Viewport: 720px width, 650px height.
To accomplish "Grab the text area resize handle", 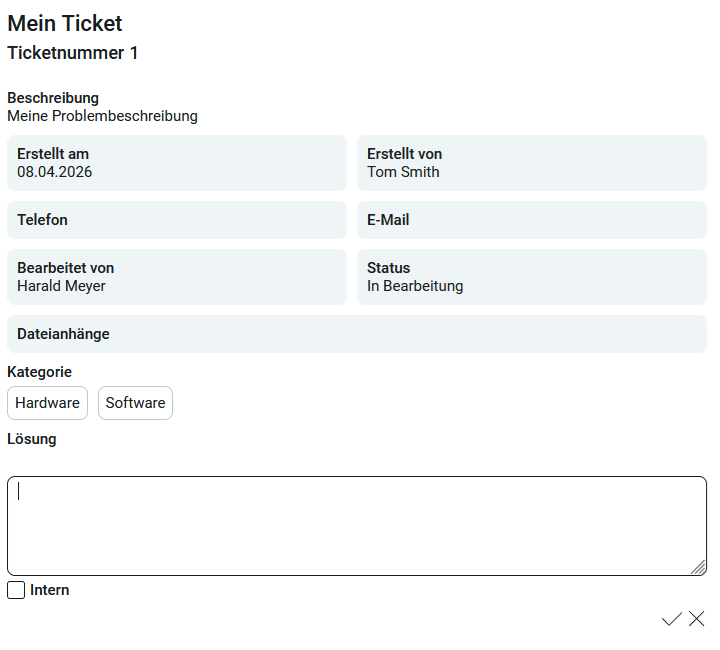I will coord(698,568).
